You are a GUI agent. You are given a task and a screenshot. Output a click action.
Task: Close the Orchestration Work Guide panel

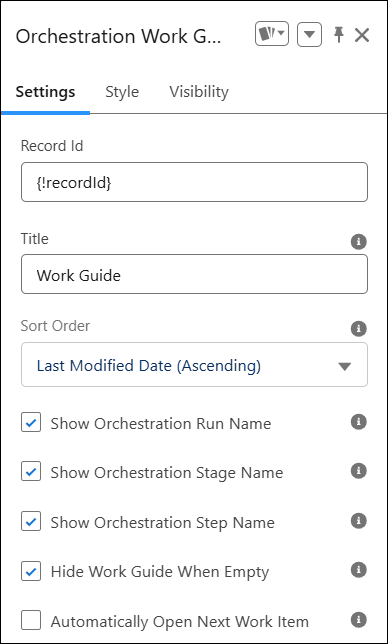pyautogui.click(x=362, y=35)
